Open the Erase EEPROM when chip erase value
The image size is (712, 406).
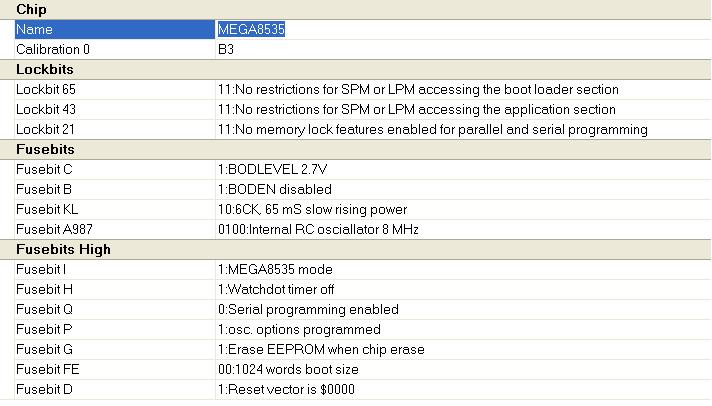321,349
